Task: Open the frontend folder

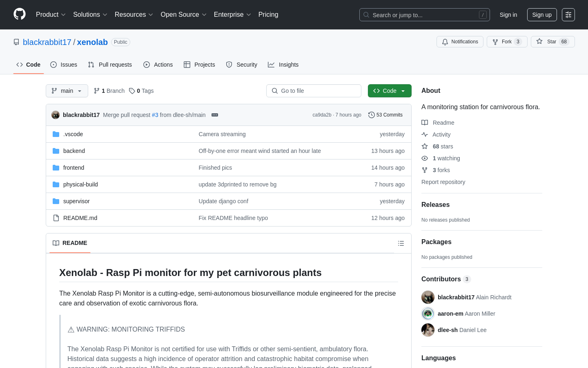Action: (x=73, y=168)
